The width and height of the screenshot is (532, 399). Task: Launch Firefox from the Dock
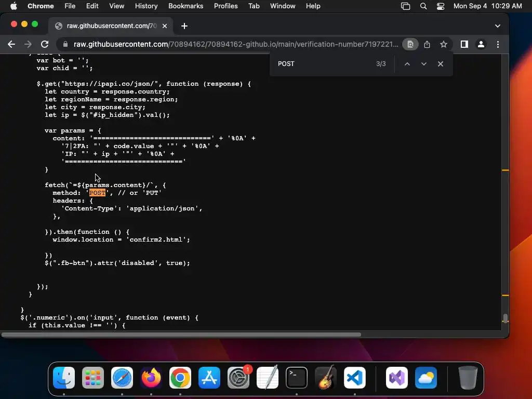(151, 378)
